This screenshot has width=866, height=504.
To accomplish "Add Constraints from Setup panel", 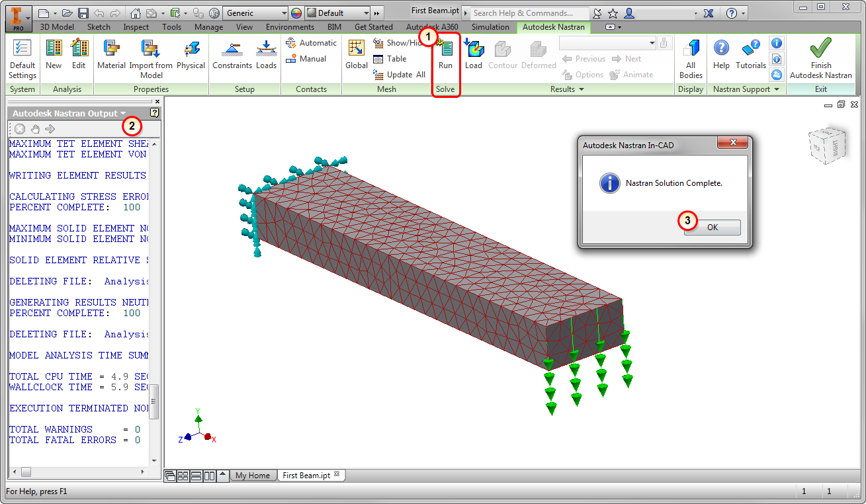I will coord(232,55).
